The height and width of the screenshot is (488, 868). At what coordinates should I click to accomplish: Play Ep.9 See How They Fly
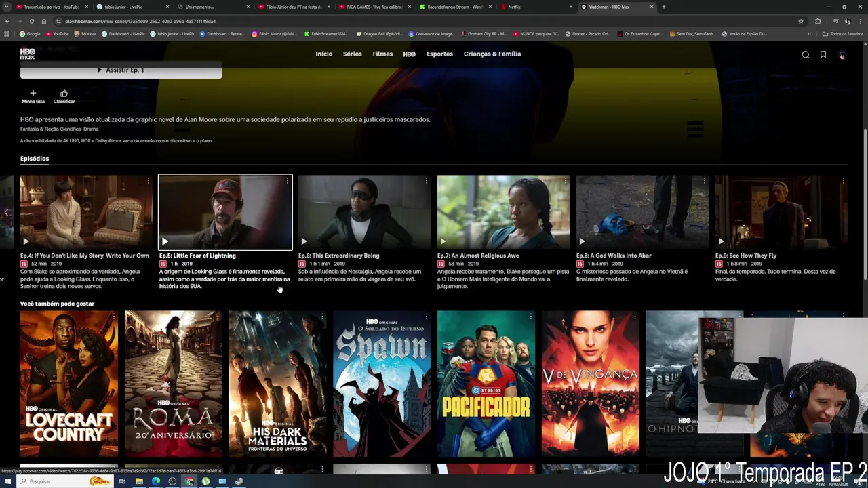pos(721,241)
